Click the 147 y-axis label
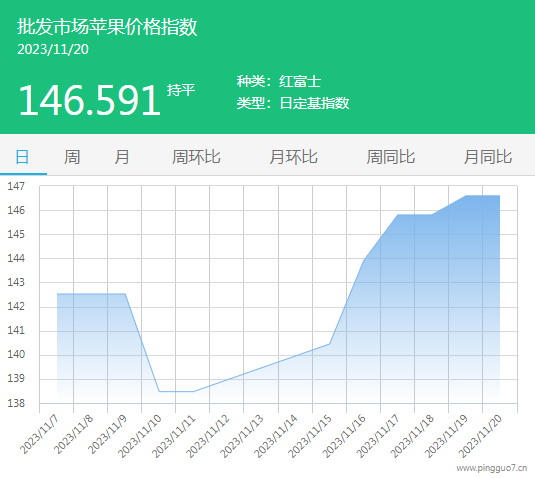Viewport: 535px width, 478px height. click(x=16, y=186)
